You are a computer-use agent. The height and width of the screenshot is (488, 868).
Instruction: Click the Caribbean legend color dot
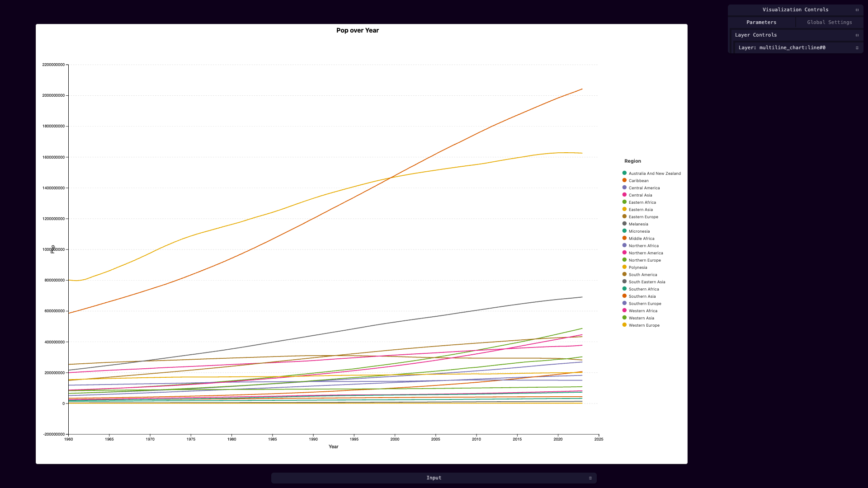point(624,180)
